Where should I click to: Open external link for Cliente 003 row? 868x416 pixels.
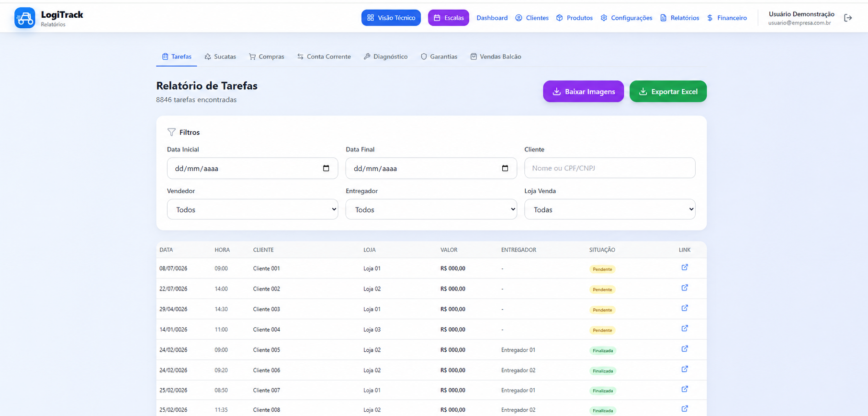685,308
